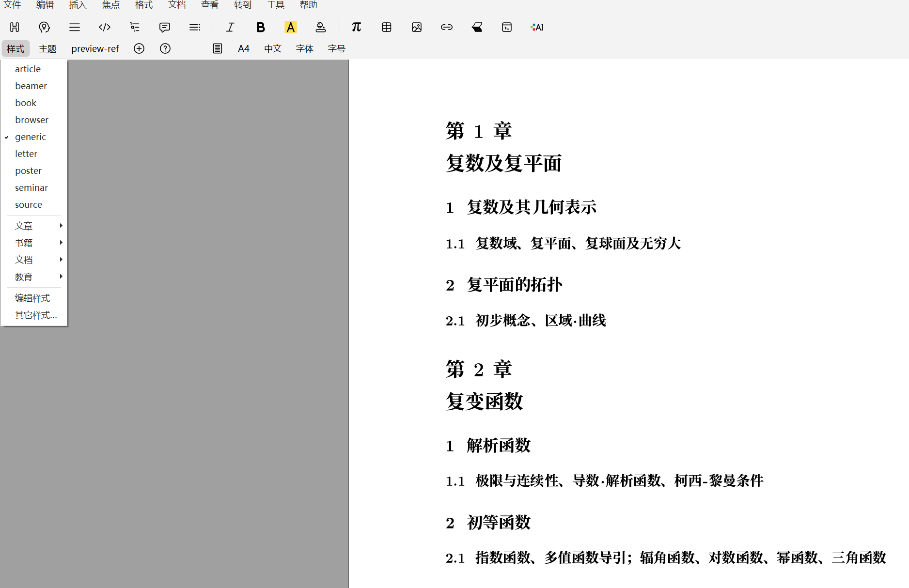The image size is (909, 588).
Task: Click the italic text icon
Action: (230, 27)
